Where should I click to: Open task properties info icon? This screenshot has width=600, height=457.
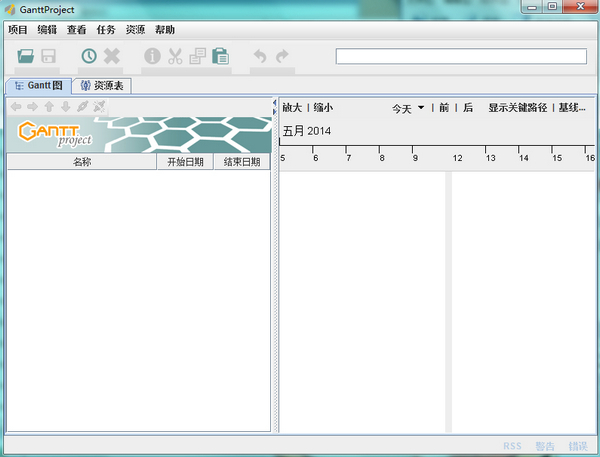coord(152,56)
